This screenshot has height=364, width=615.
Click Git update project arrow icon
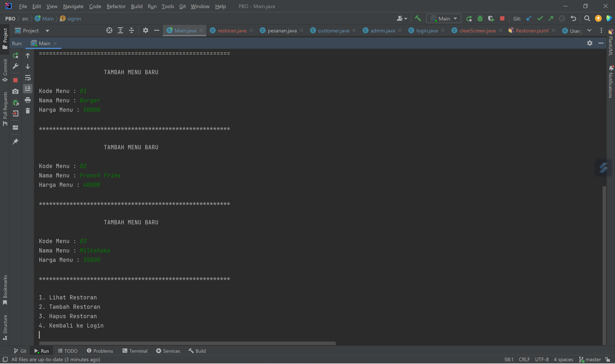pyautogui.click(x=529, y=18)
